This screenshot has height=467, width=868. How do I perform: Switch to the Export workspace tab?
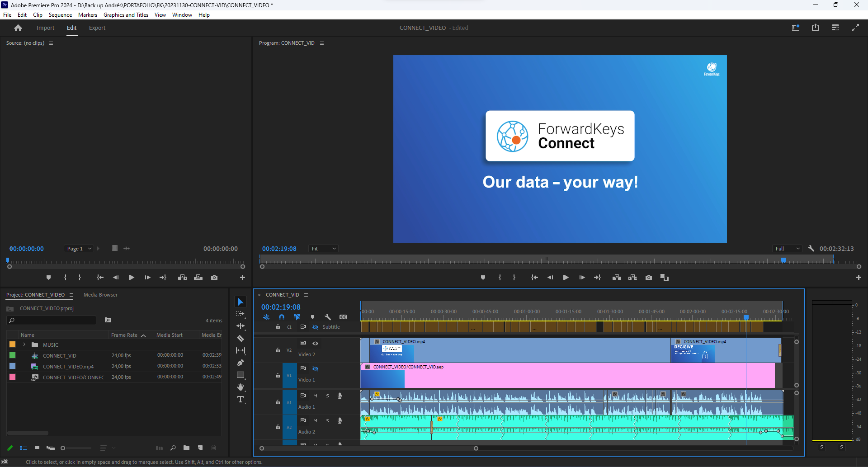pos(97,28)
